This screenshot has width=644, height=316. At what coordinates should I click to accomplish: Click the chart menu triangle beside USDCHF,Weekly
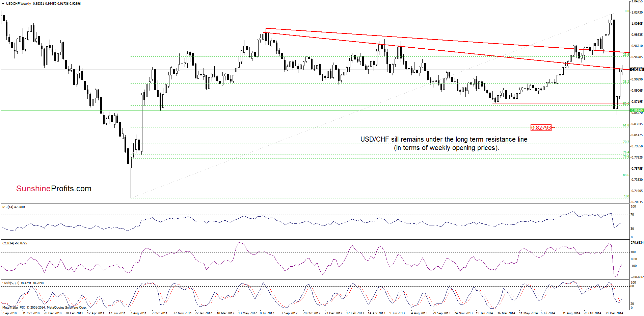coord(3,4)
